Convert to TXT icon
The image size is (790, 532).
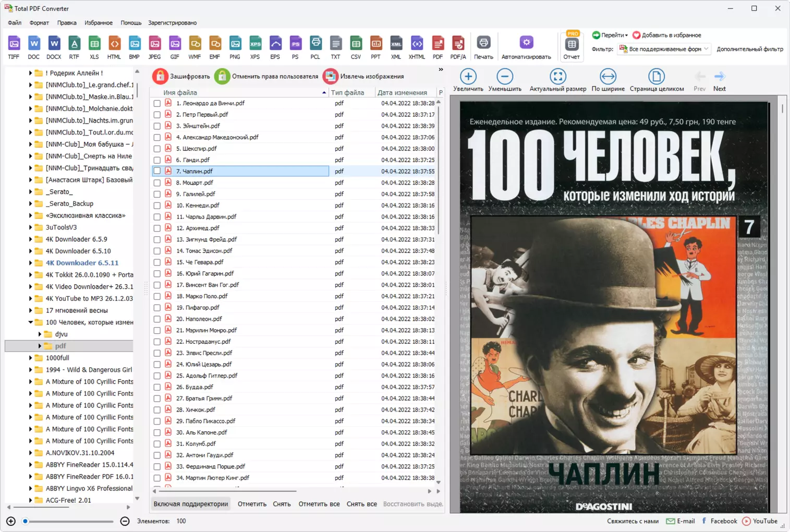pos(335,47)
